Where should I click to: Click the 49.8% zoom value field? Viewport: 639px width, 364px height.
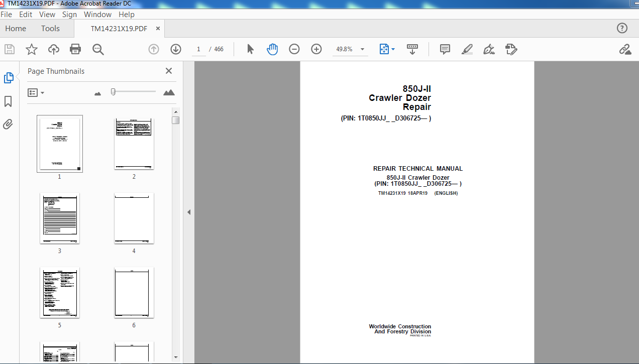[x=345, y=49]
